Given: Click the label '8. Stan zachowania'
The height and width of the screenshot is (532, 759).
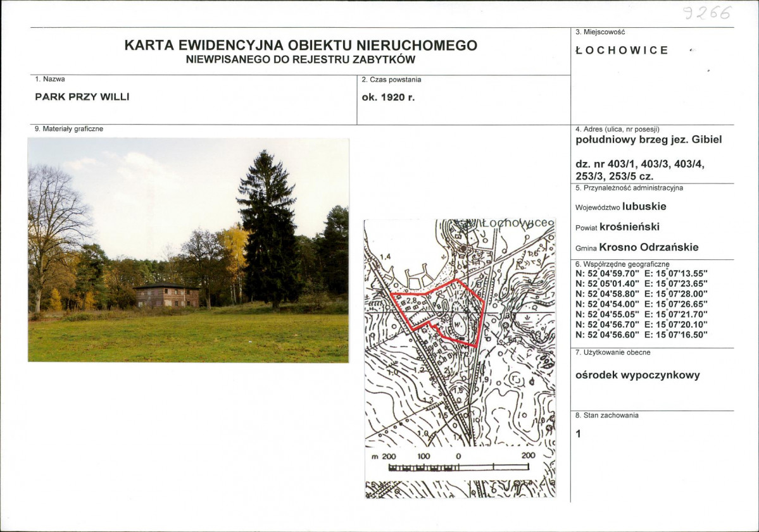Looking at the screenshot, I should point(607,416).
